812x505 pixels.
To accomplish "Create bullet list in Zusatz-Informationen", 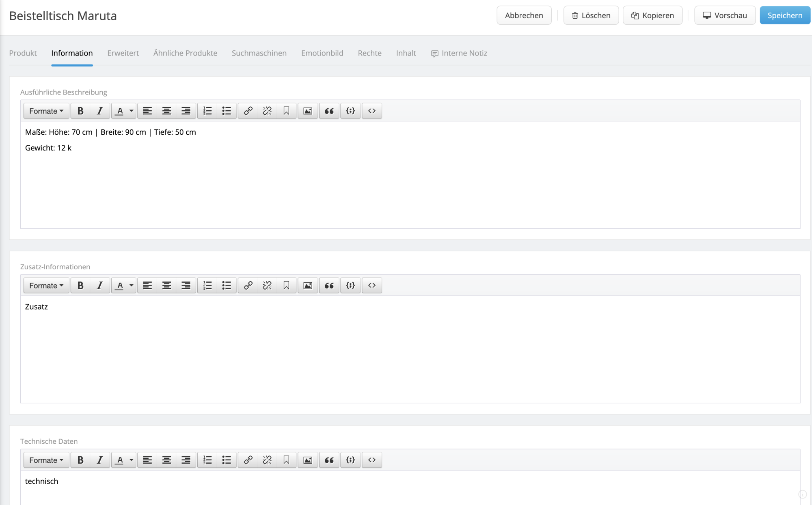I will [226, 285].
